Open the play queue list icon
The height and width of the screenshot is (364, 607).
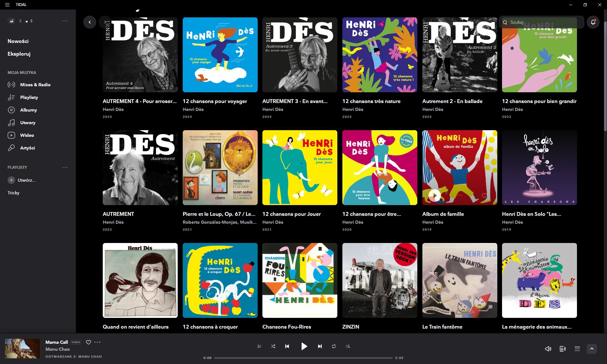(577, 349)
